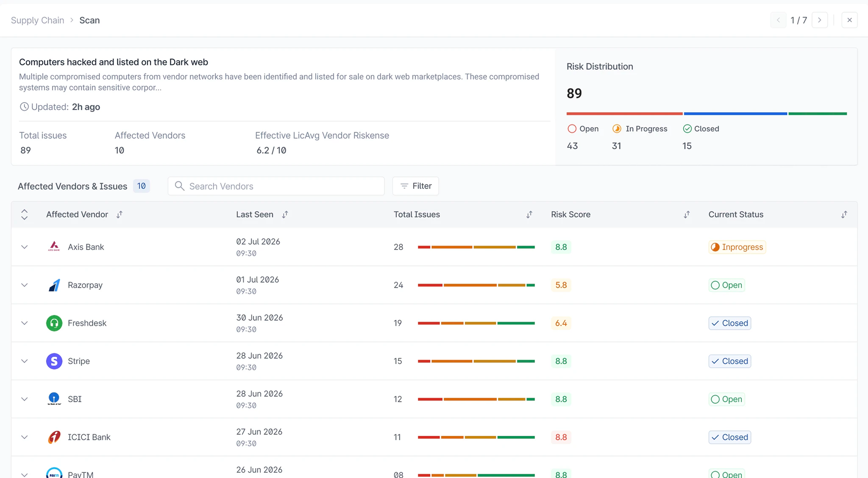Click the Scan breadcrumb
Screen dimensions: 868x478
(x=90, y=20)
